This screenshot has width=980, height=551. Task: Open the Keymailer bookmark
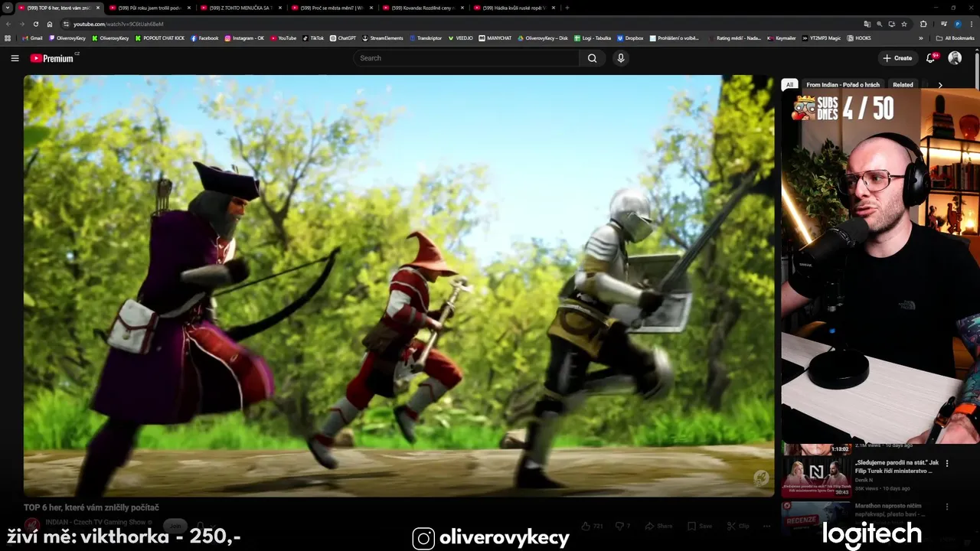[782, 38]
